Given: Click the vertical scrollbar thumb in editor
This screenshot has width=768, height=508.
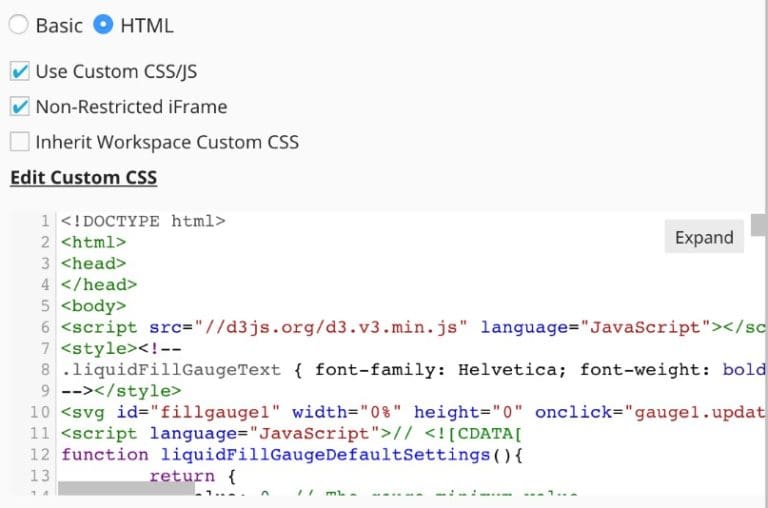Looking at the screenshot, I should click(759, 225).
